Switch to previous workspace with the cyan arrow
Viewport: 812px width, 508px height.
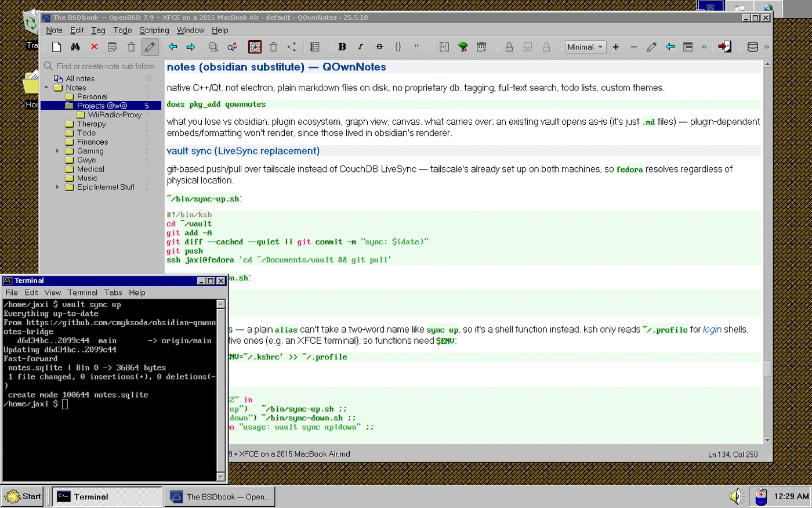[x=670, y=47]
